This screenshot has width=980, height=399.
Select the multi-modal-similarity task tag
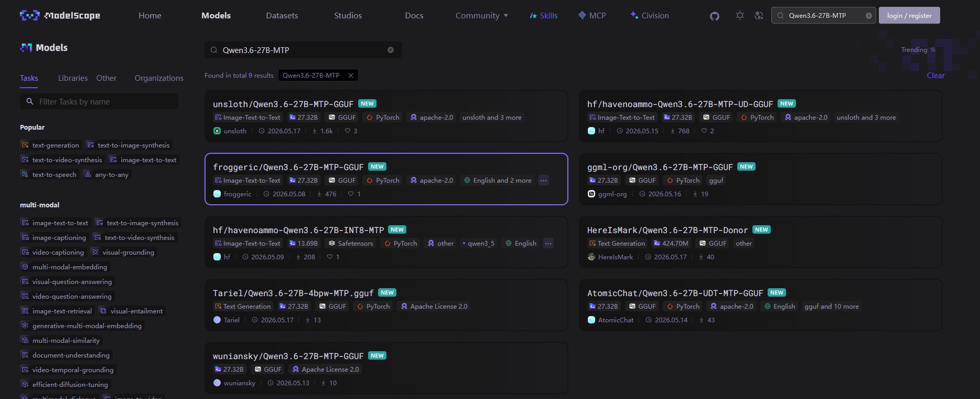pyautogui.click(x=60, y=341)
